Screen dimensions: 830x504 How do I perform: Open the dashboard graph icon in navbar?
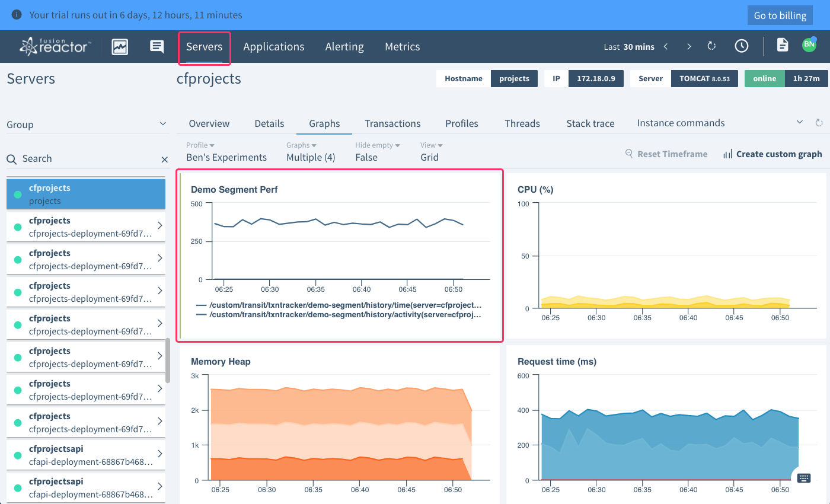point(120,47)
